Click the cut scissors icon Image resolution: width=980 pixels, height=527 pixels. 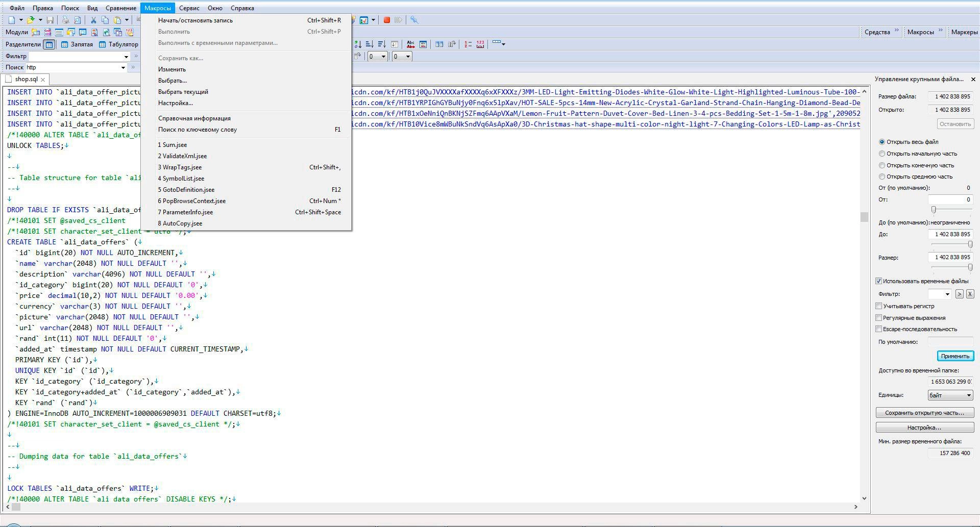(93, 20)
